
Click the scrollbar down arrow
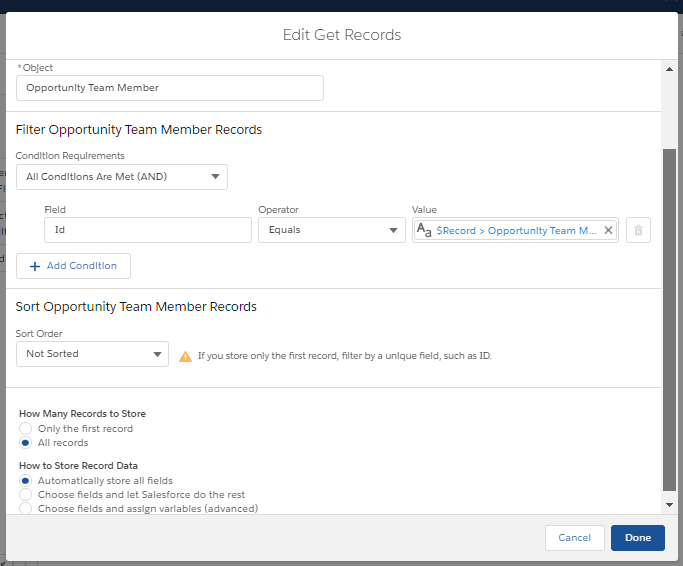(670, 507)
